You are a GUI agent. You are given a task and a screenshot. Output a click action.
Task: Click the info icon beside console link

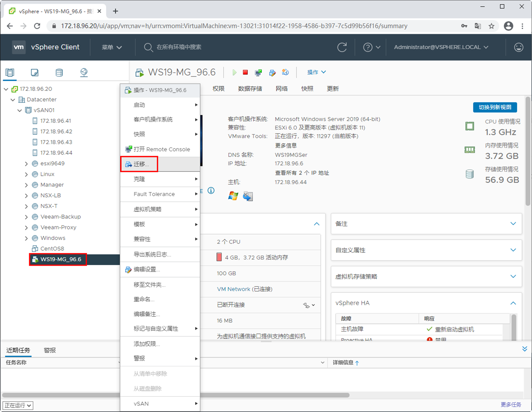(x=211, y=191)
